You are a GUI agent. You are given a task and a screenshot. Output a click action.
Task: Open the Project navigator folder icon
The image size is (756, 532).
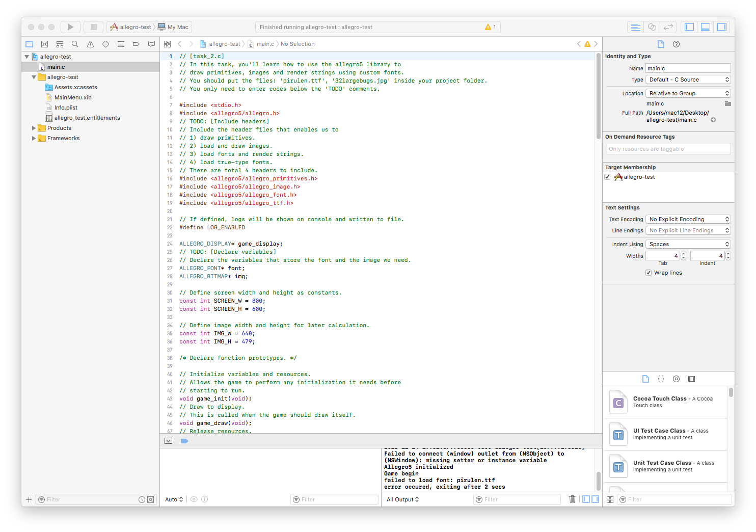pyautogui.click(x=29, y=44)
